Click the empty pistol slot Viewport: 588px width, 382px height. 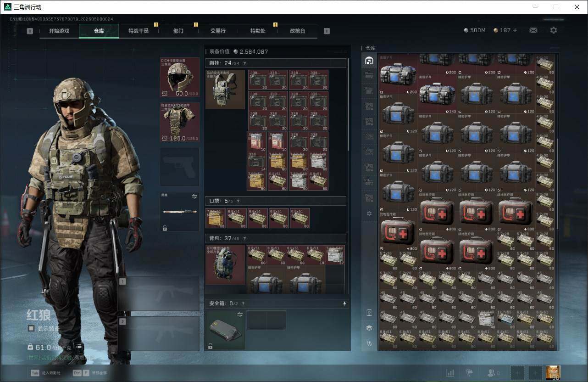(180, 167)
